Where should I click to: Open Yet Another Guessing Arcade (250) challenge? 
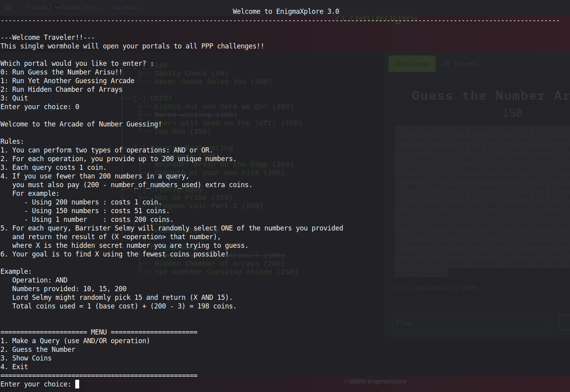pyautogui.click(x=226, y=272)
